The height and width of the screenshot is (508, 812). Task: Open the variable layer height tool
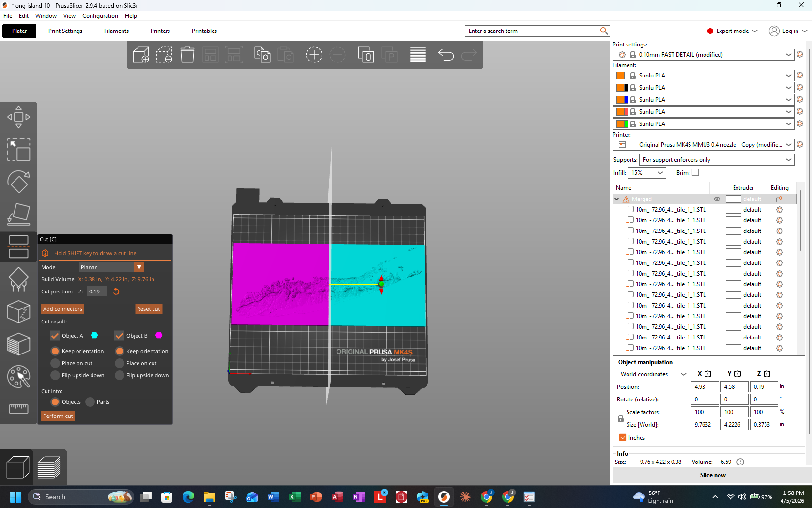point(417,55)
